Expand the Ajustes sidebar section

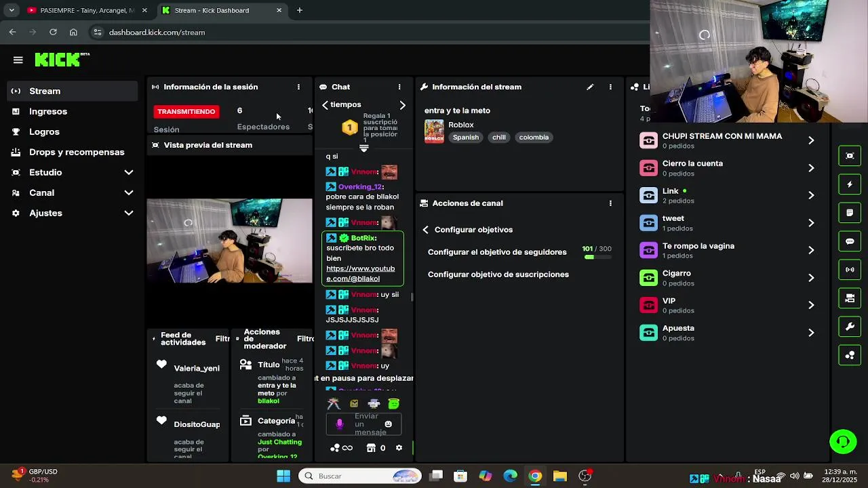72,213
